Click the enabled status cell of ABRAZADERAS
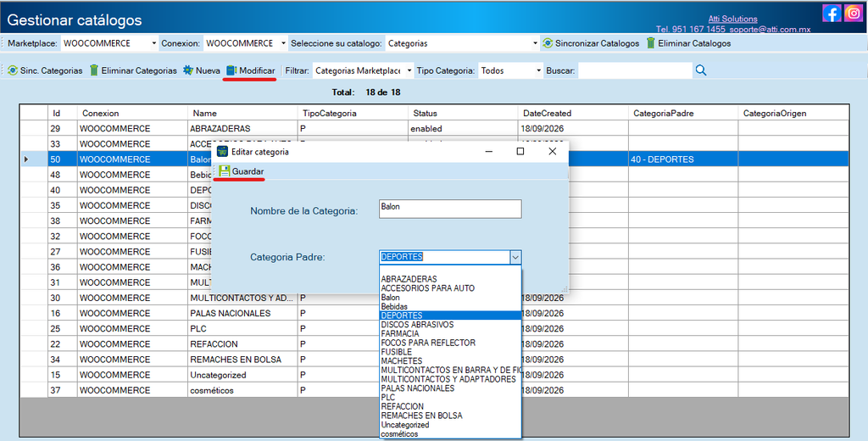Screen dimensions: 868x441 click(463, 129)
